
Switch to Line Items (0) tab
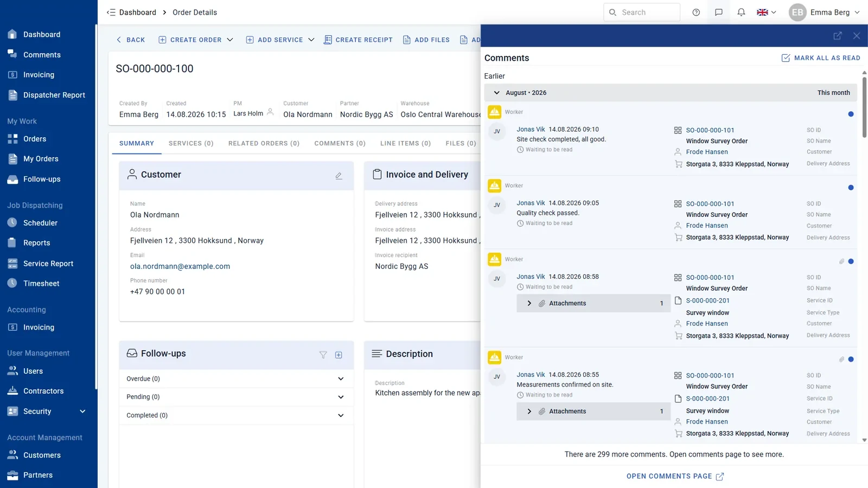pyautogui.click(x=406, y=144)
